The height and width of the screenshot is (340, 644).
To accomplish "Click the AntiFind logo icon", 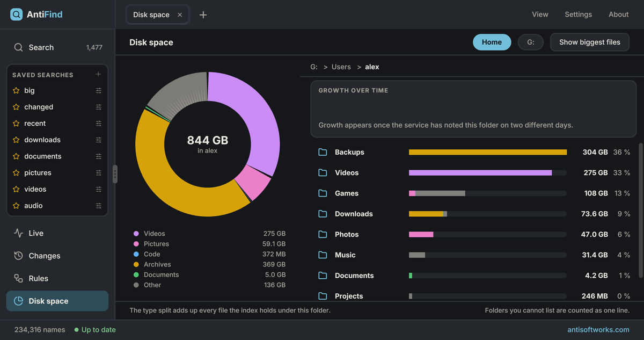I will tap(17, 15).
